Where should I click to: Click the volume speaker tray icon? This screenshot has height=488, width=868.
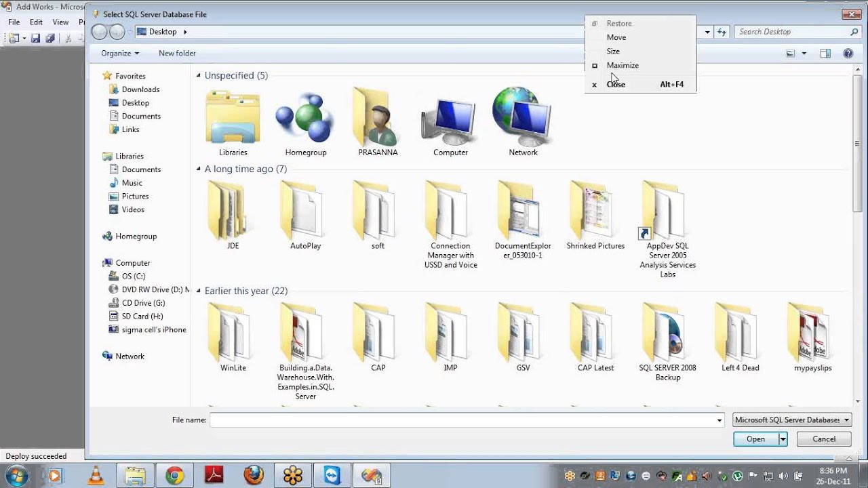click(783, 476)
